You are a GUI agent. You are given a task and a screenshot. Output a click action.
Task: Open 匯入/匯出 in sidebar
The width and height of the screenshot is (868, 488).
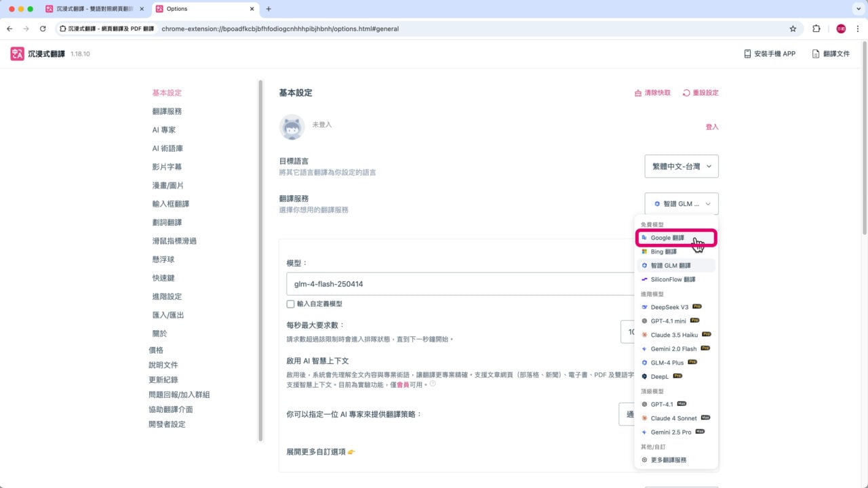click(x=168, y=315)
